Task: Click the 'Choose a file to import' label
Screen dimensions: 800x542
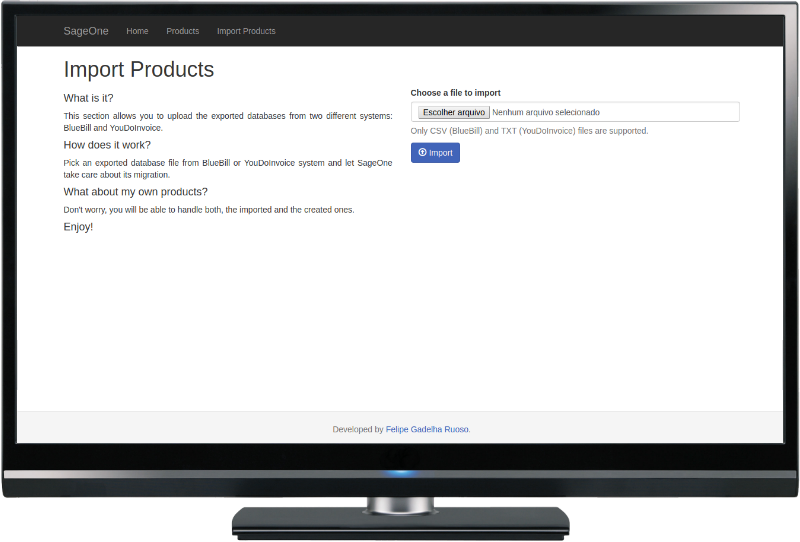Action: 455,93
